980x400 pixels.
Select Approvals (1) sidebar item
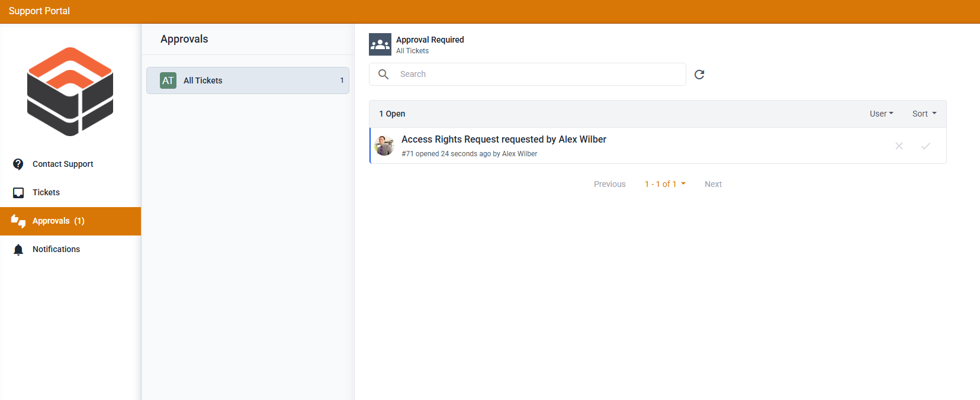click(x=70, y=221)
